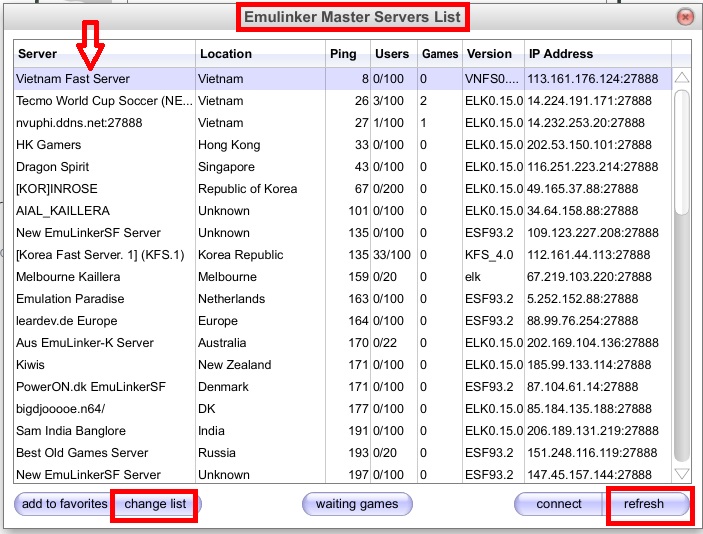The width and height of the screenshot is (703, 534).
Task: Select Emulation Paradise server
Action: click(343, 299)
